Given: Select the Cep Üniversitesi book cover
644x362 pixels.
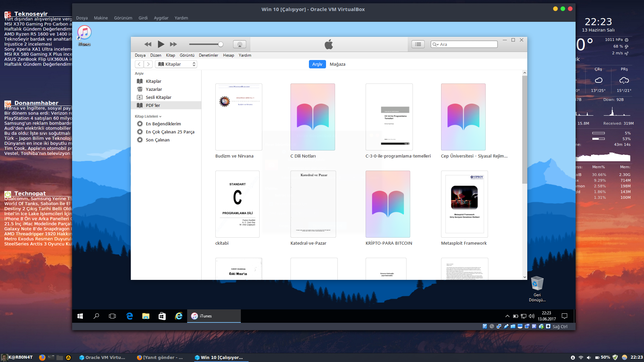Looking at the screenshot, I should [463, 117].
